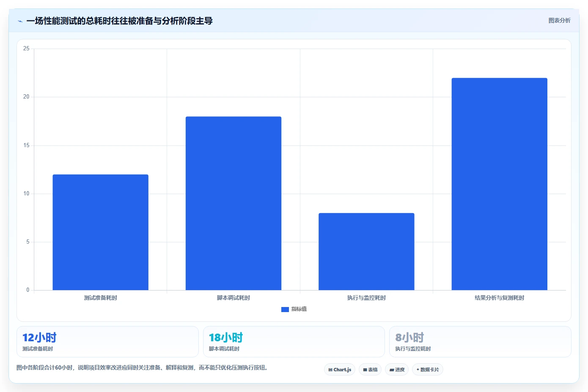The width and height of the screenshot is (588, 392).
Task: Click the 图表分析 label in the header
Action: (x=559, y=20)
